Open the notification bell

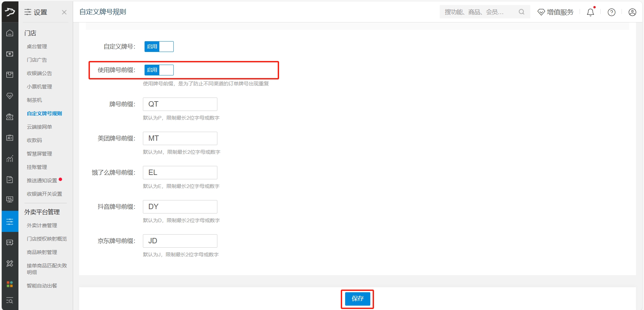(x=590, y=12)
